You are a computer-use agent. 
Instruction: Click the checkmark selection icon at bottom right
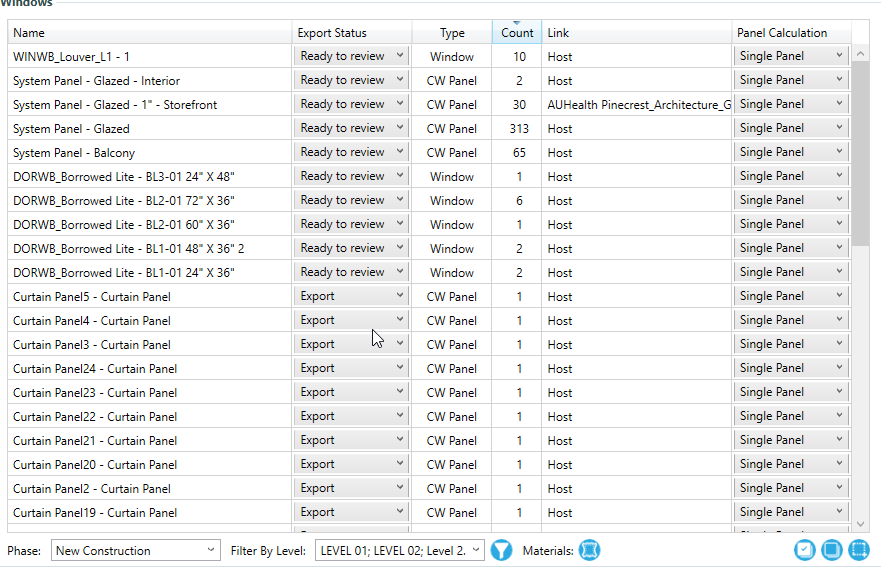click(805, 550)
